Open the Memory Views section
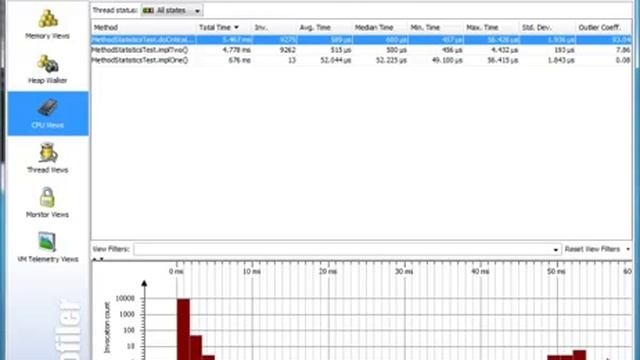 pos(47,24)
